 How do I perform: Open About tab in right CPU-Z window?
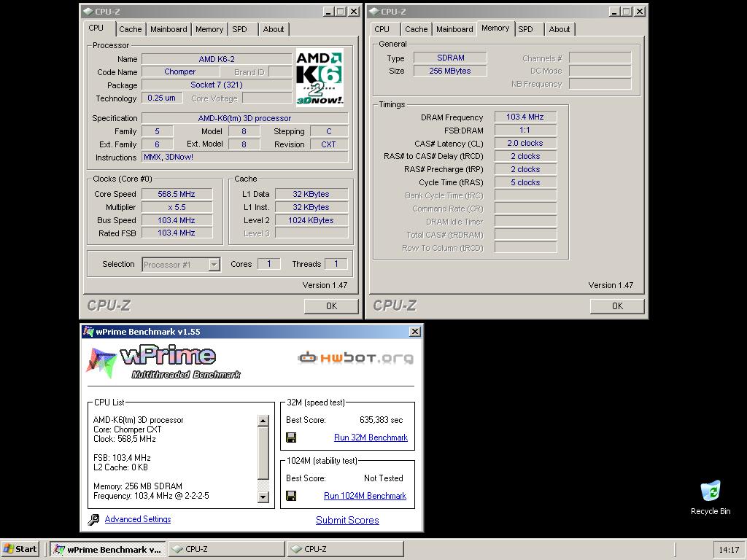(560, 29)
